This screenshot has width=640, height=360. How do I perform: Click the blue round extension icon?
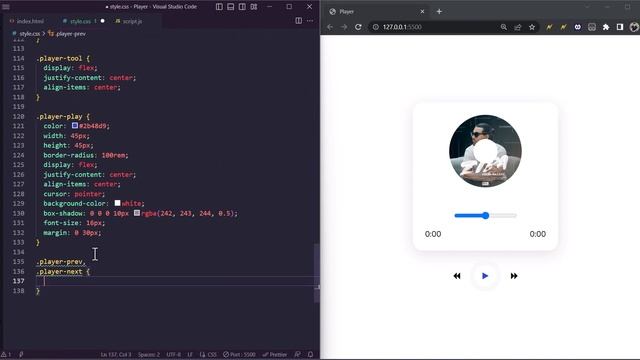coord(578,27)
